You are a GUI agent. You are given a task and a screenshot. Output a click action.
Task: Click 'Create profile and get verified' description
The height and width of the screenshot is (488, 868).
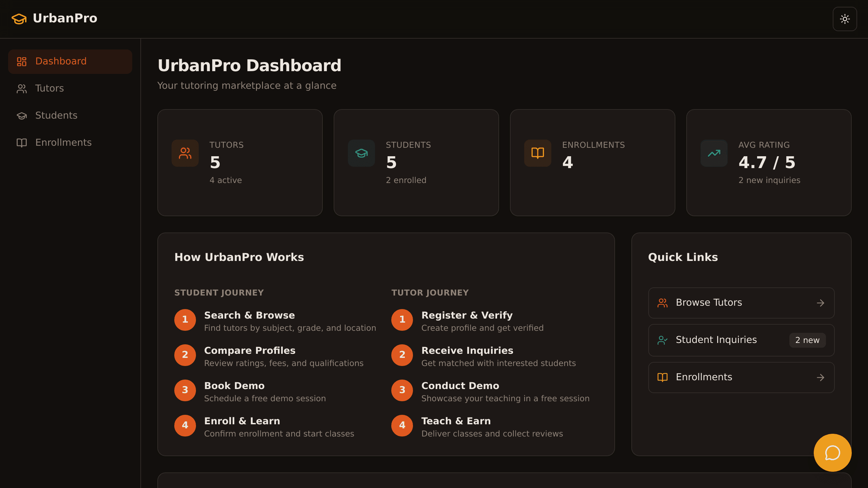pyautogui.click(x=482, y=328)
